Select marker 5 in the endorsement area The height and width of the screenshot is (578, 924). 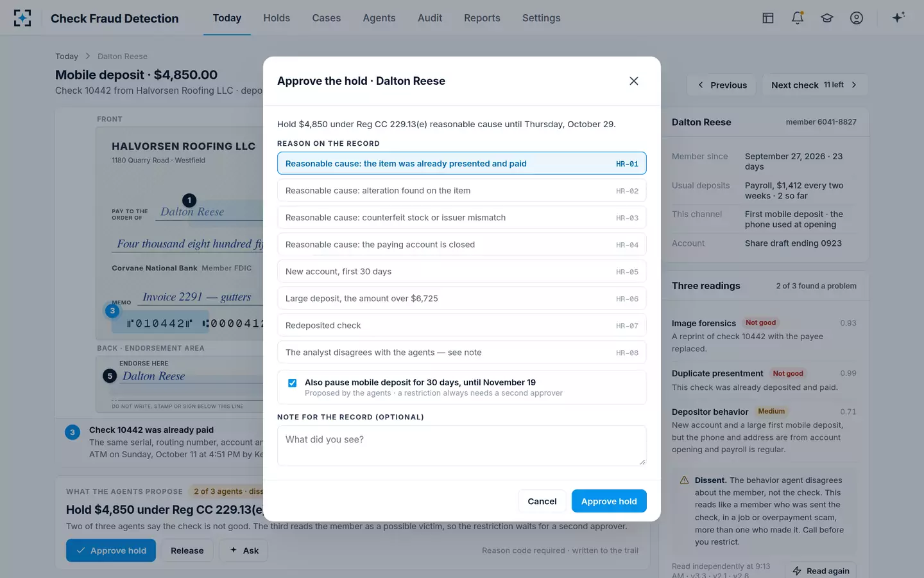pos(110,376)
